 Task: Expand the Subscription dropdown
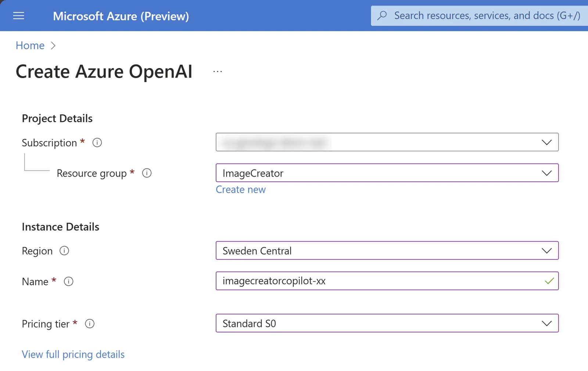[387, 142]
